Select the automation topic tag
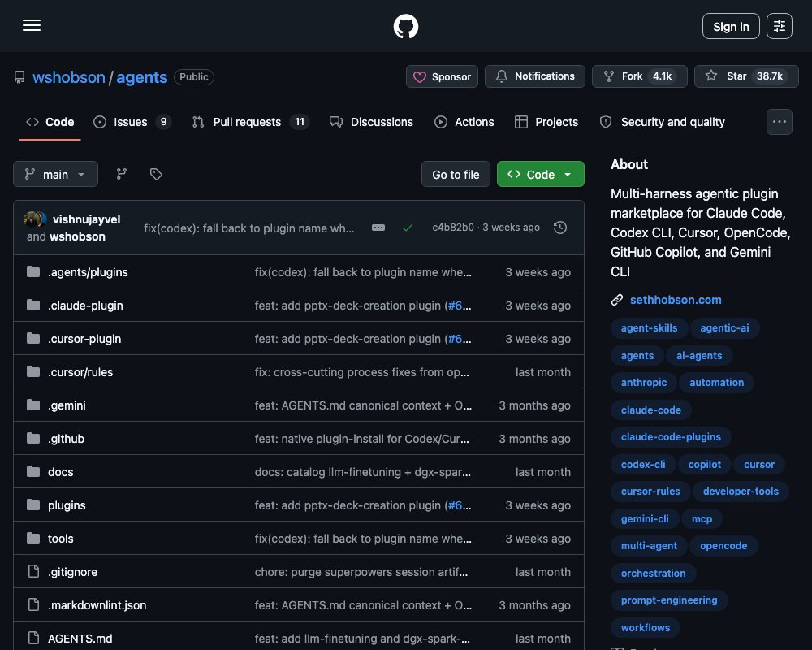Image resolution: width=812 pixels, height=650 pixels. 717,383
